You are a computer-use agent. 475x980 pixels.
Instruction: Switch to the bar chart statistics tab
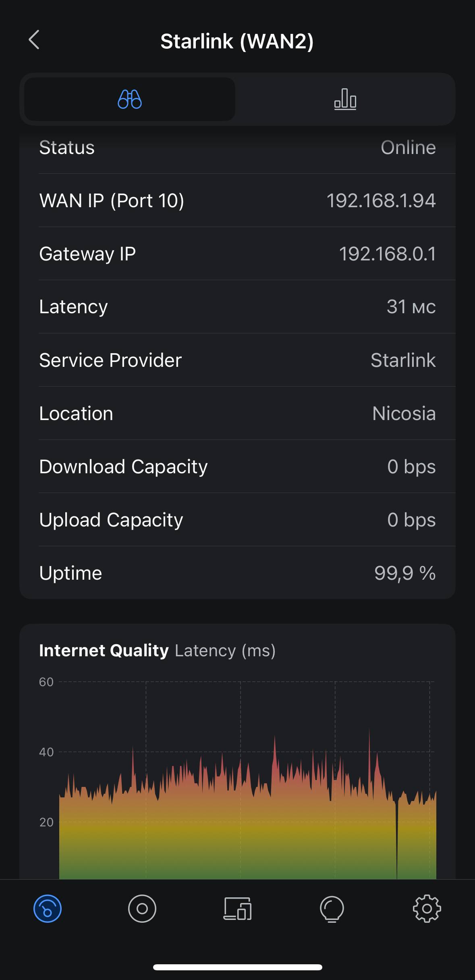[345, 99]
